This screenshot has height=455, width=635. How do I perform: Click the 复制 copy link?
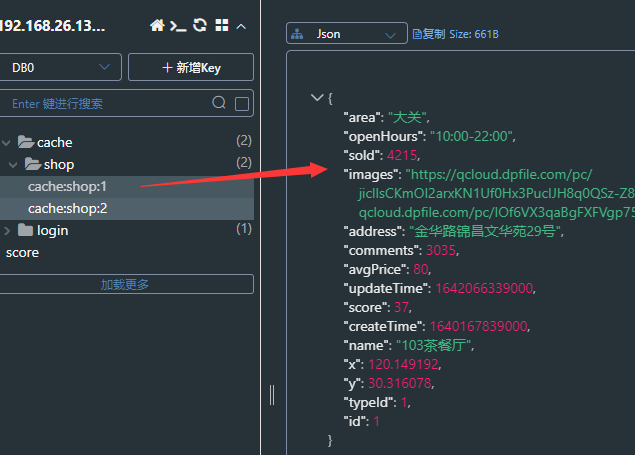pos(428,34)
